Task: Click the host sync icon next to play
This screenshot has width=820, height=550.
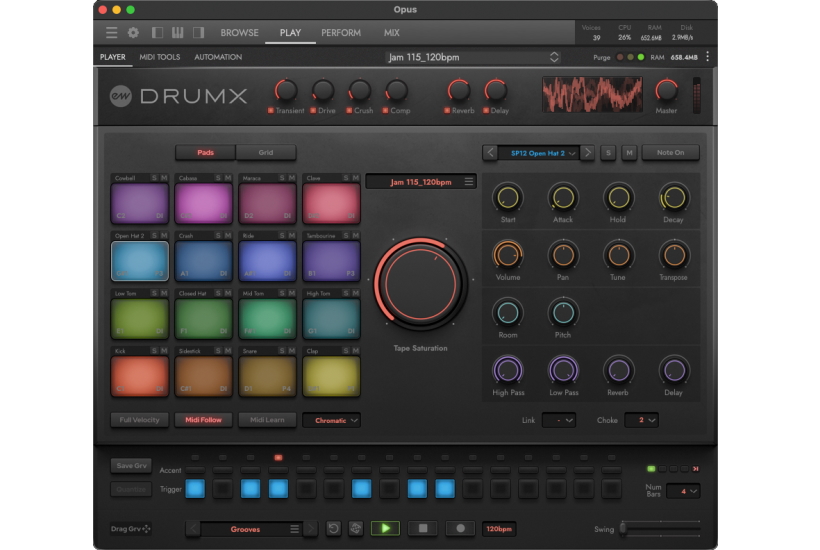Action: 356,529
